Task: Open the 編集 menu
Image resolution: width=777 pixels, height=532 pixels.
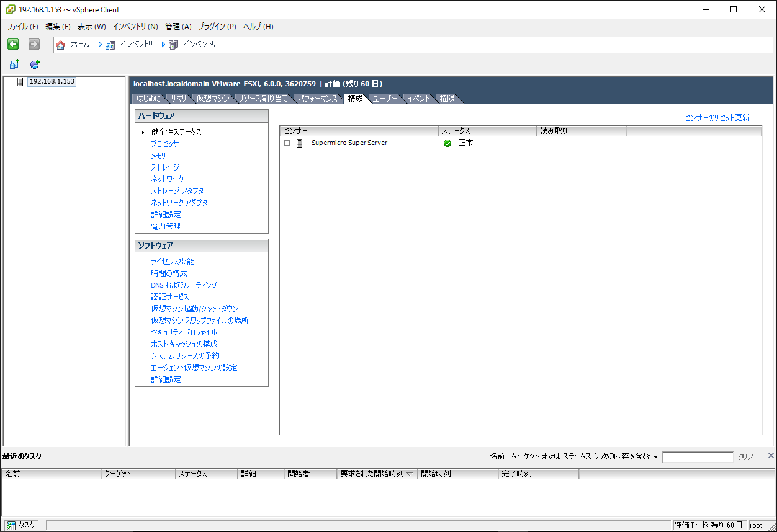Action: (58, 27)
